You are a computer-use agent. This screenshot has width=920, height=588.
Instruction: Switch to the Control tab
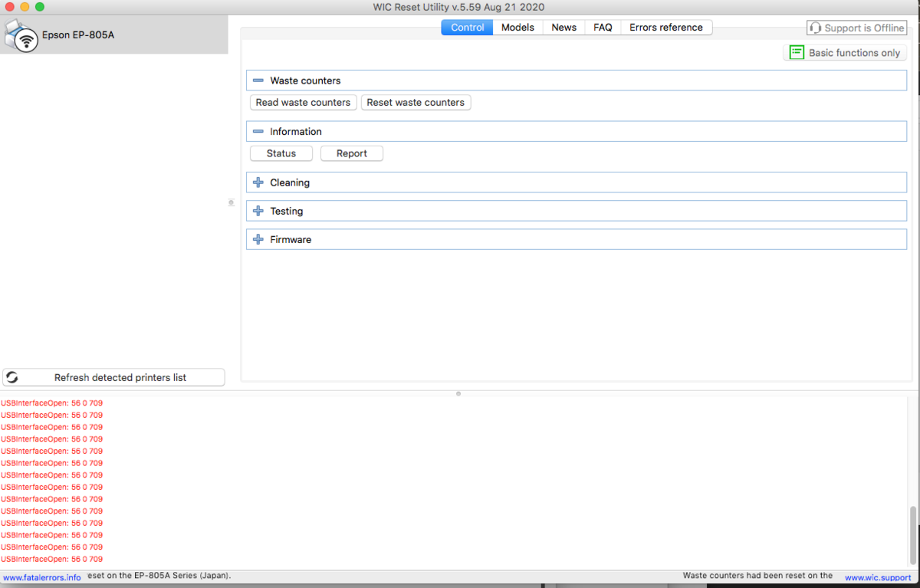tap(467, 28)
